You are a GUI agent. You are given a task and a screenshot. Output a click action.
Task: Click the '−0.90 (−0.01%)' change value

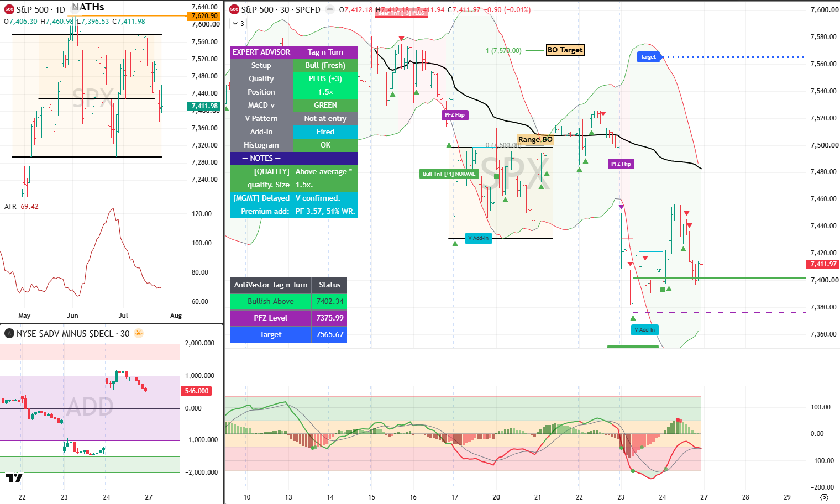click(508, 9)
